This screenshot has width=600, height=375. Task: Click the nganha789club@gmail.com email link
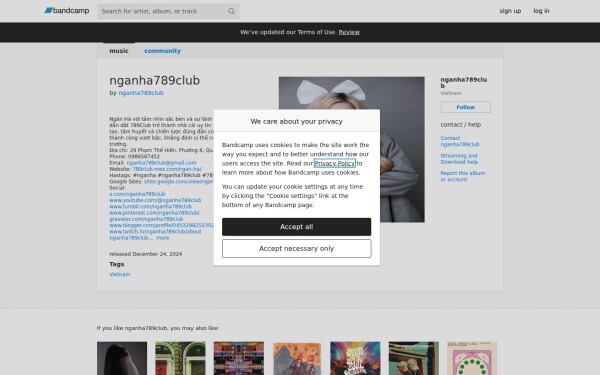pos(161,163)
